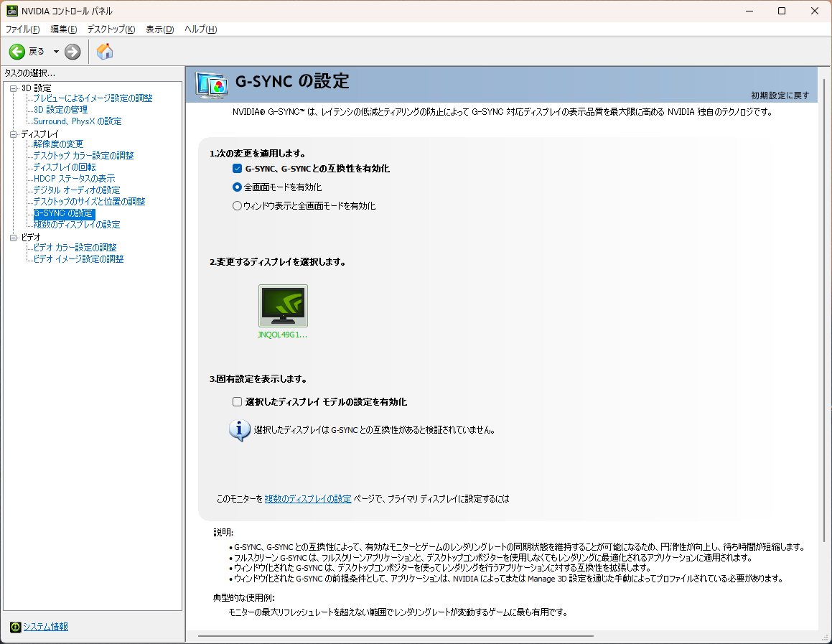Select the JNQOL49G1 display thumbnail
Viewport: 832px width, 644px height.
coord(283,306)
